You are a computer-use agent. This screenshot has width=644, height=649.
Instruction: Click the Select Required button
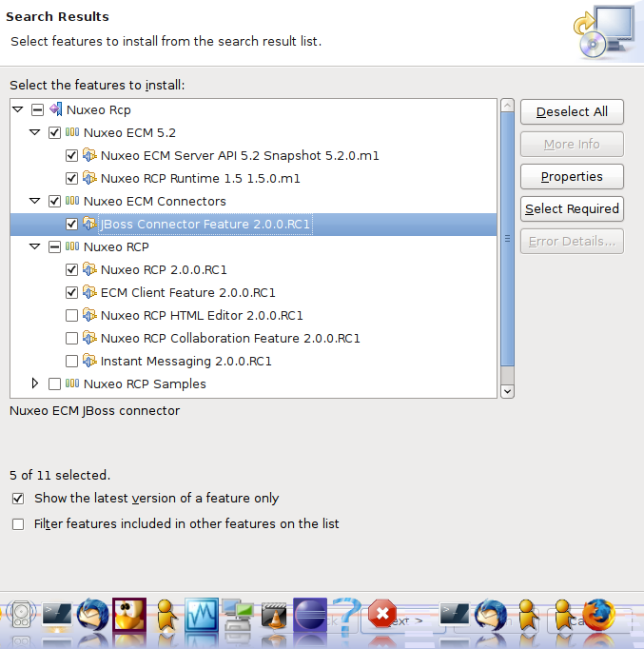(572, 208)
